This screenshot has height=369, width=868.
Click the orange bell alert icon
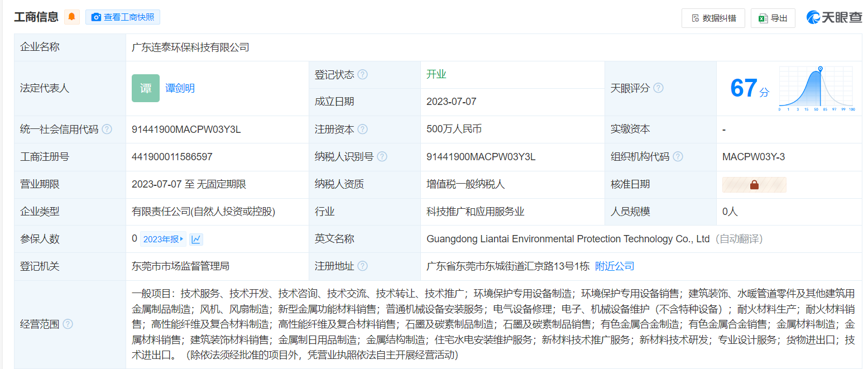click(x=71, y=17)
